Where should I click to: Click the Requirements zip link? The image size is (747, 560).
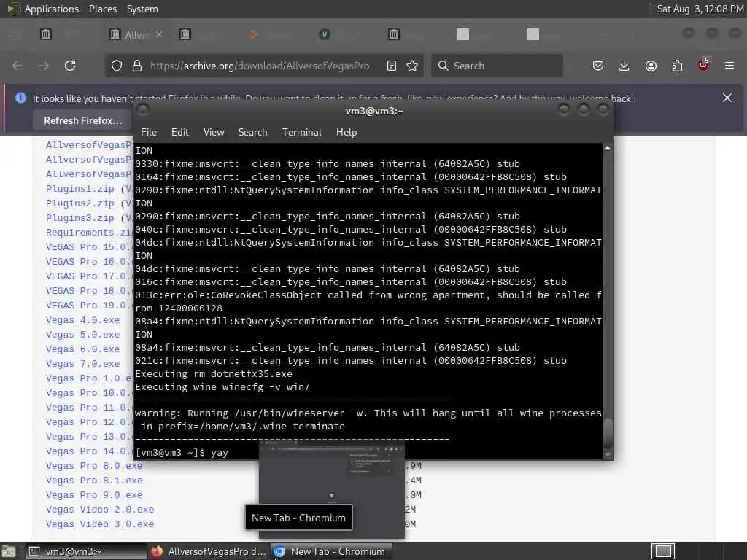[89, 233]
